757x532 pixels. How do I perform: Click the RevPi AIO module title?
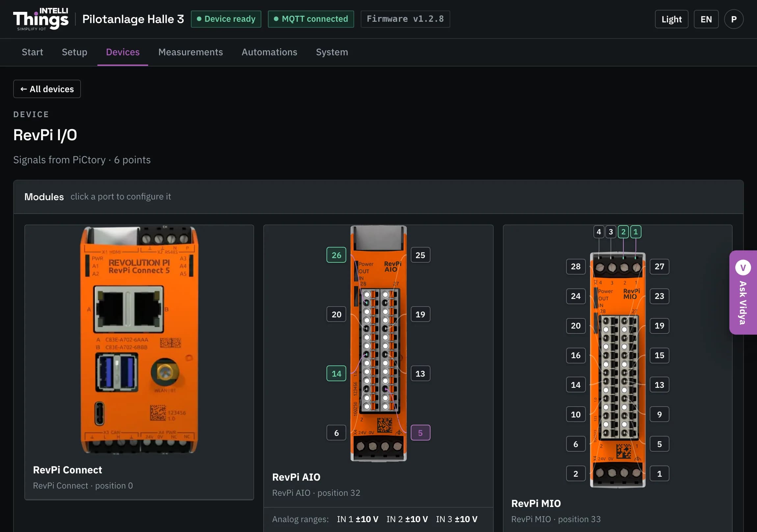coord(296,477)
